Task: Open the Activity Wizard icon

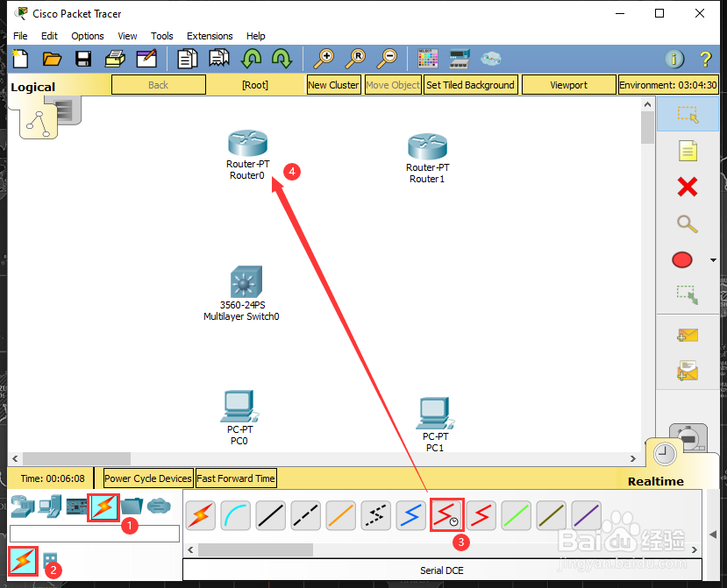Action: pos(146,59)
